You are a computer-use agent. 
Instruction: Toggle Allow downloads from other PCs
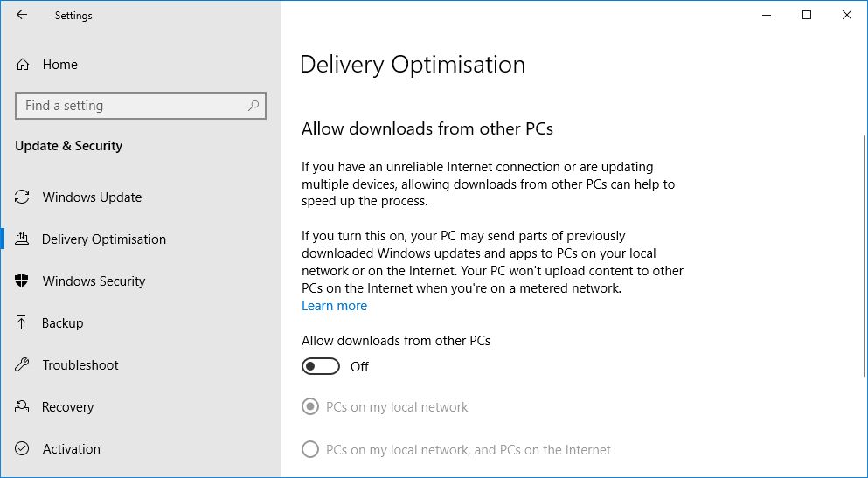click(321, 367)
